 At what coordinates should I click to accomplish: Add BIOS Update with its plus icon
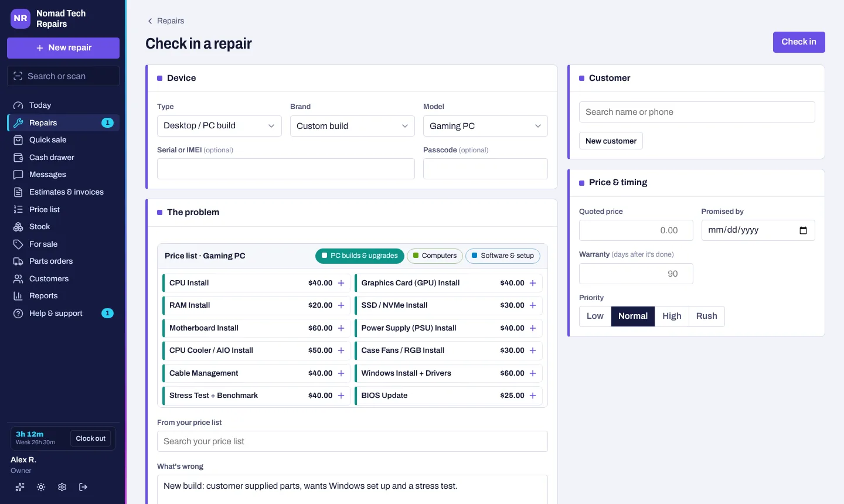533,396
